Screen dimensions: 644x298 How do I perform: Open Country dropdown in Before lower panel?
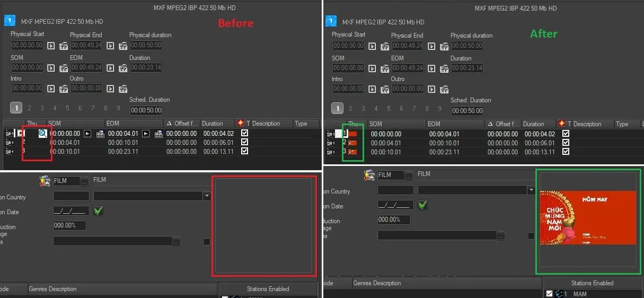[x=206, y=196]
